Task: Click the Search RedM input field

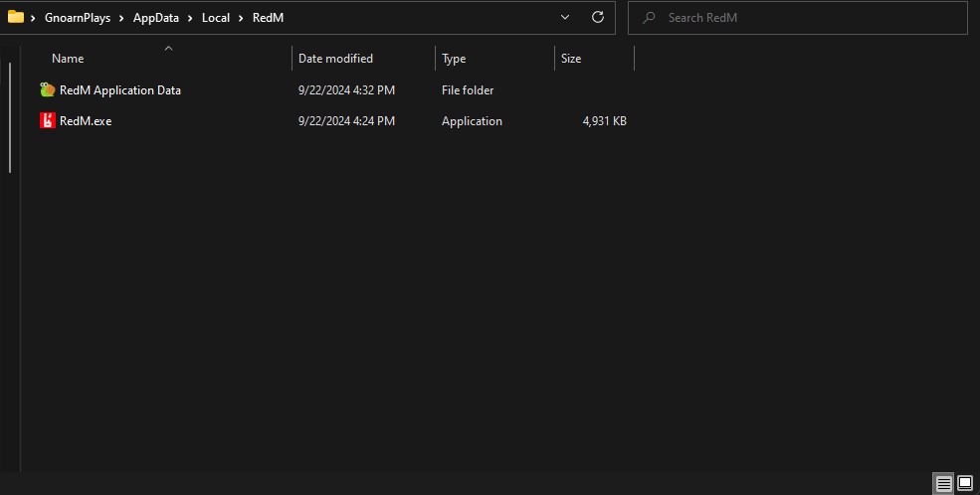Action: 798,18
